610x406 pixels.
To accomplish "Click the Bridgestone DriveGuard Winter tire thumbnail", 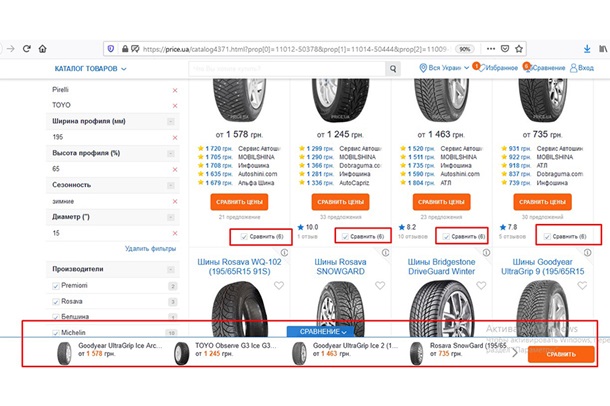I will 435,300.
